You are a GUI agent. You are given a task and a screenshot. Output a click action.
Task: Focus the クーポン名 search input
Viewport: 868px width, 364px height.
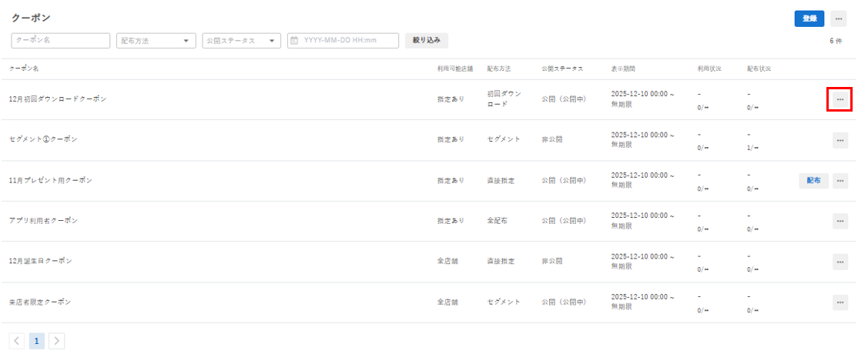coord(60,41)
